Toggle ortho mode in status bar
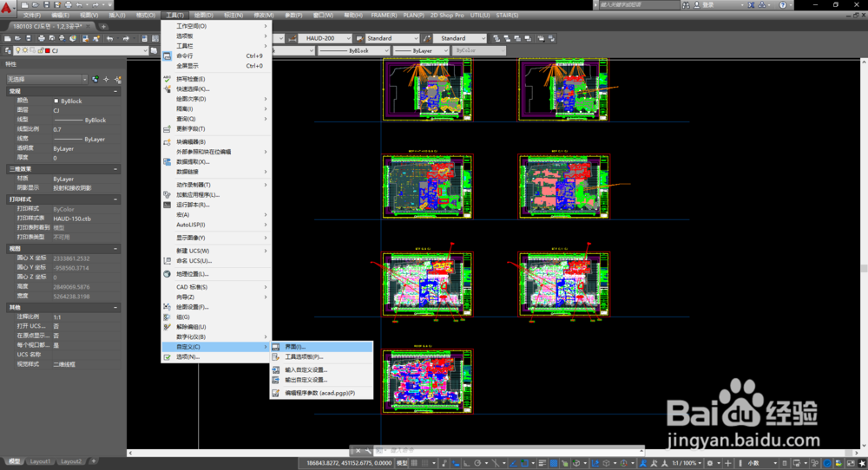This screenshot has height=470, width=868. point(467,463)
